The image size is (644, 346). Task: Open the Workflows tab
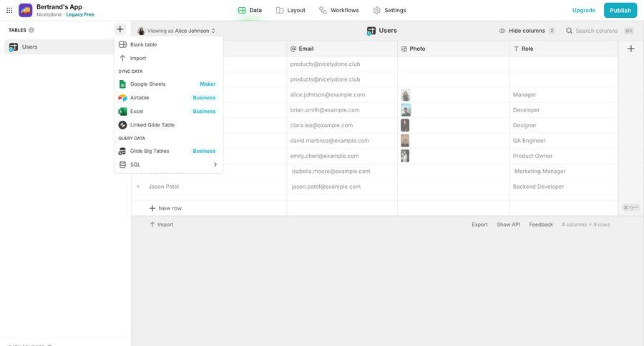pos(338,10)
